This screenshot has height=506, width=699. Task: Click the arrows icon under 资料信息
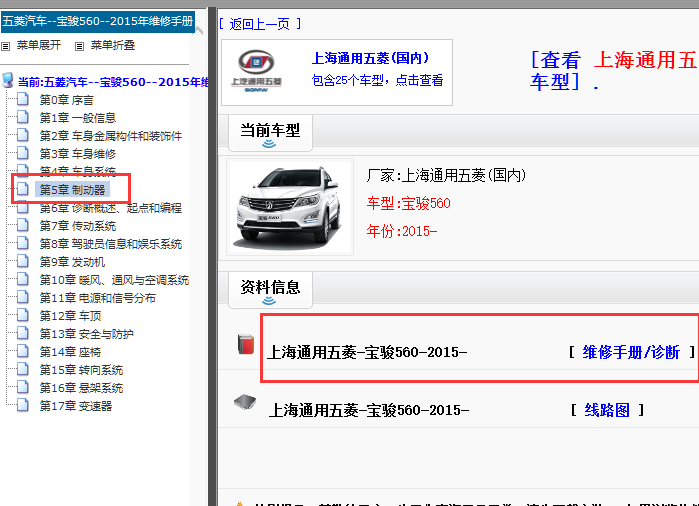(269, 301)
